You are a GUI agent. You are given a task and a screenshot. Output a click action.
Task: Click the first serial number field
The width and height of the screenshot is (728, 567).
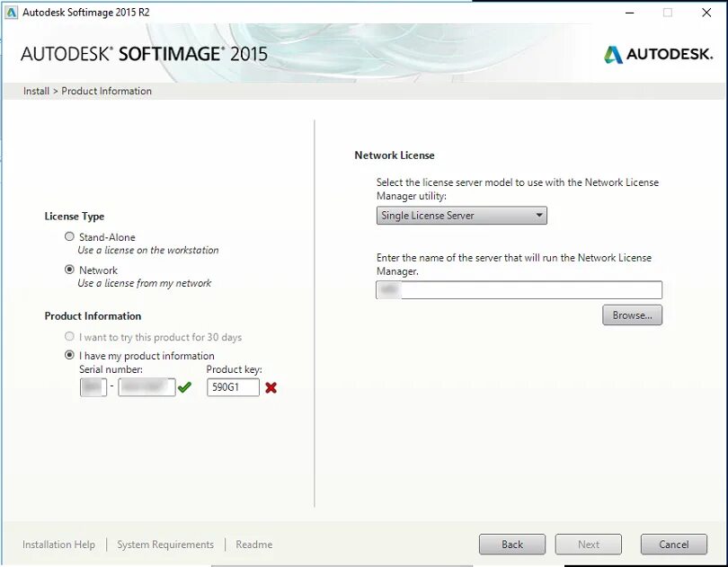[x=93, y=387]
